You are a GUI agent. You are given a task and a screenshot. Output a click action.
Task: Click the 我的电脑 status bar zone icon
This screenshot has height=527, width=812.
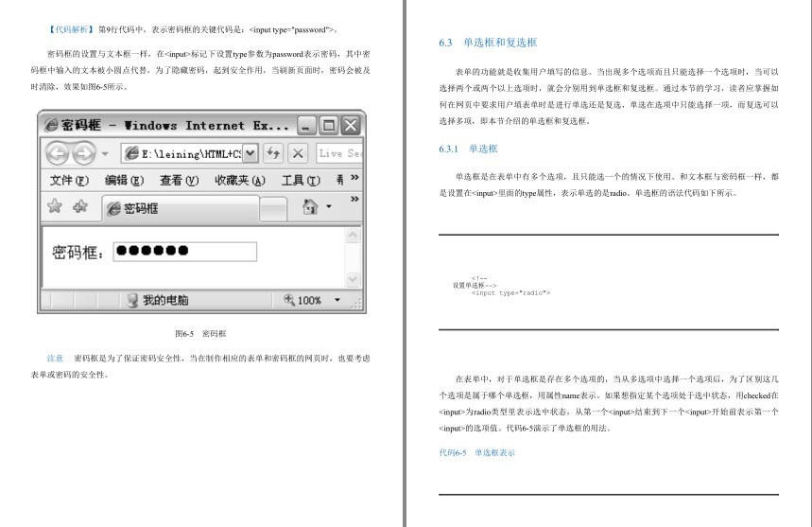(132, 300)
